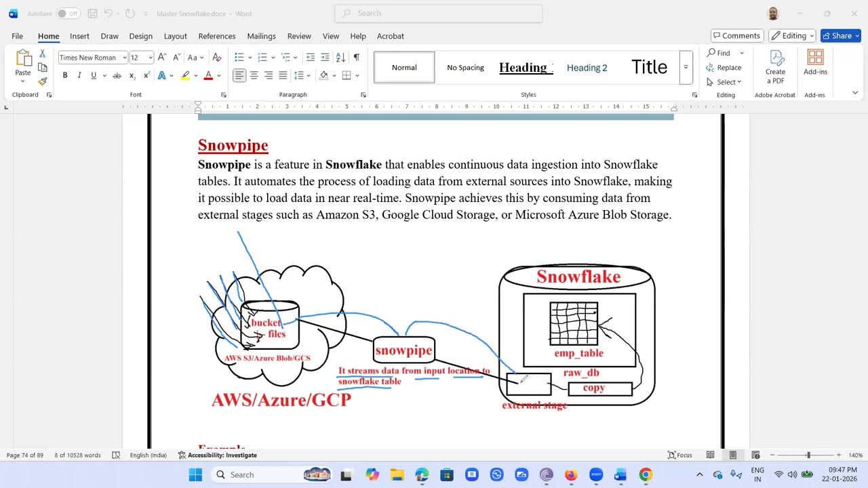Screen dimensions: 868x488
Task: Align the paragraph to the right
Action: pyautogui.click(x=269, y=75)
